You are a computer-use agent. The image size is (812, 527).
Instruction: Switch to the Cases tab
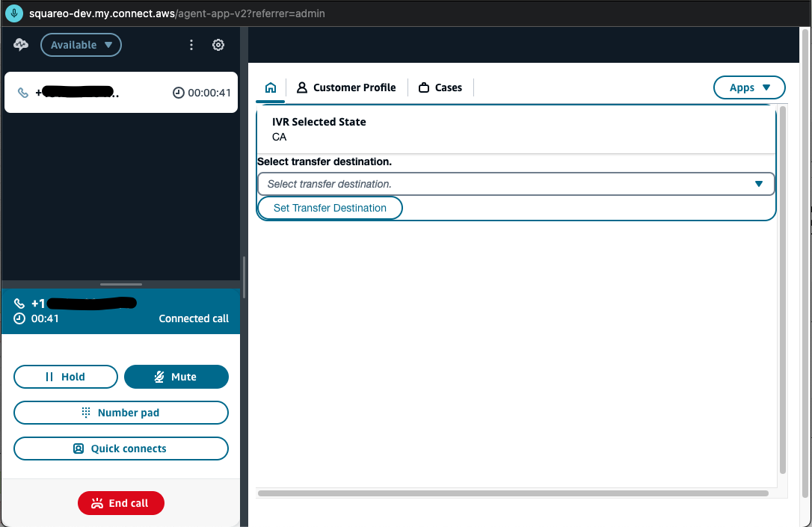click(447, 87)
